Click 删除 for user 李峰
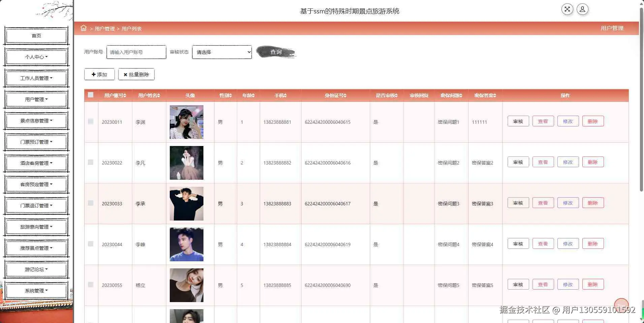Screen dimensions: 644x323 [x=593, y=243]
